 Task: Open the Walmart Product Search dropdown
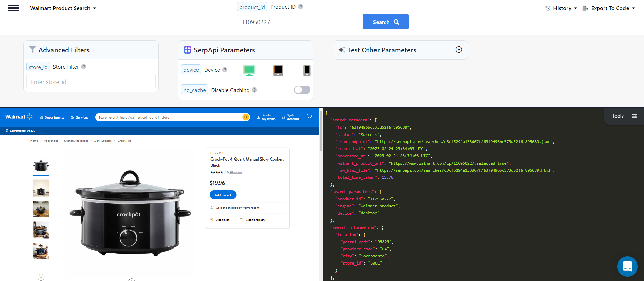(x=63, y=8)
